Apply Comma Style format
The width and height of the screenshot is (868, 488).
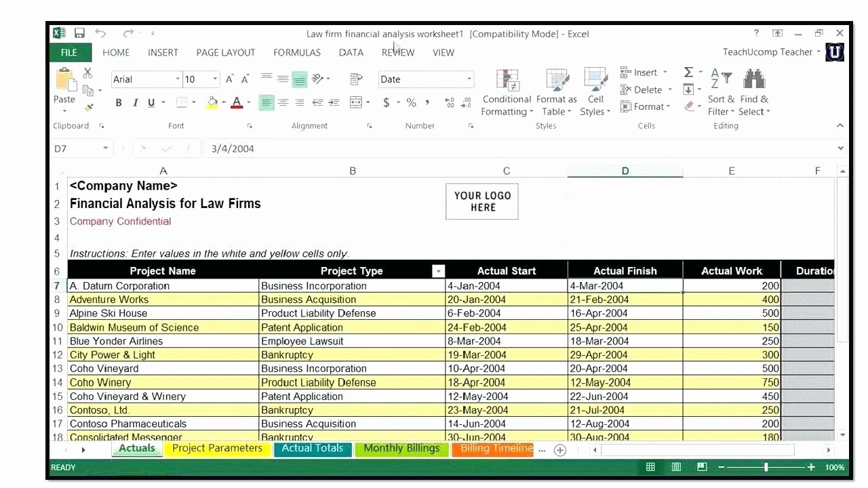pos(427,102)
